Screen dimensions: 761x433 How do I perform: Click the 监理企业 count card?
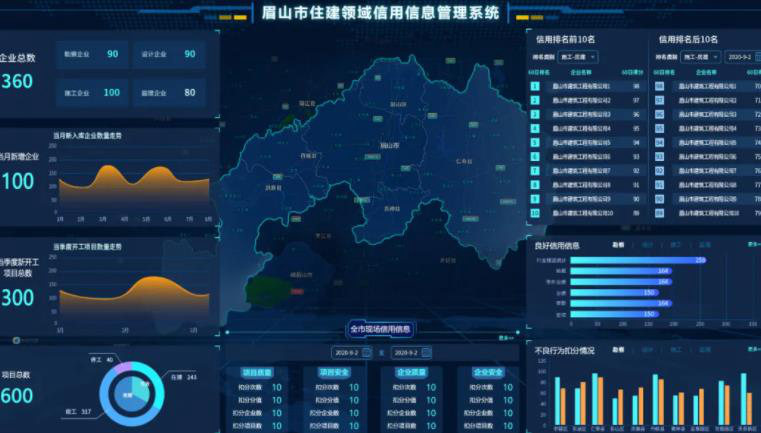click(x=168, y=93)
